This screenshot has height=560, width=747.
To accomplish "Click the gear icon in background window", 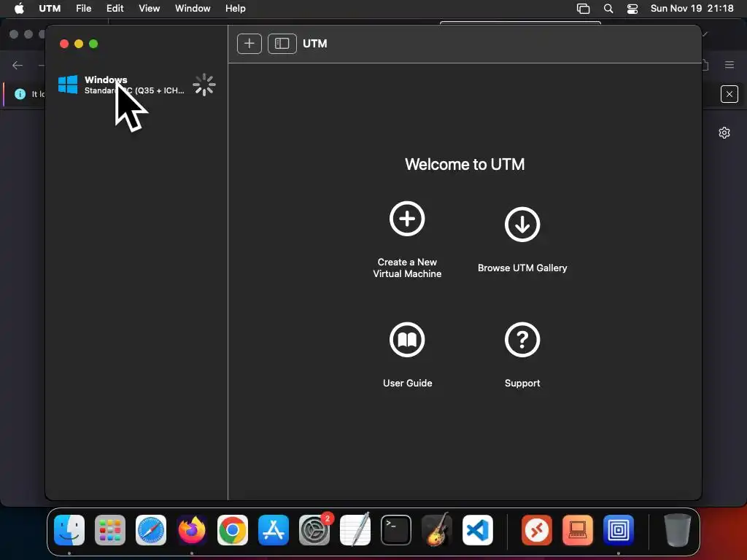I will [724, 133].
